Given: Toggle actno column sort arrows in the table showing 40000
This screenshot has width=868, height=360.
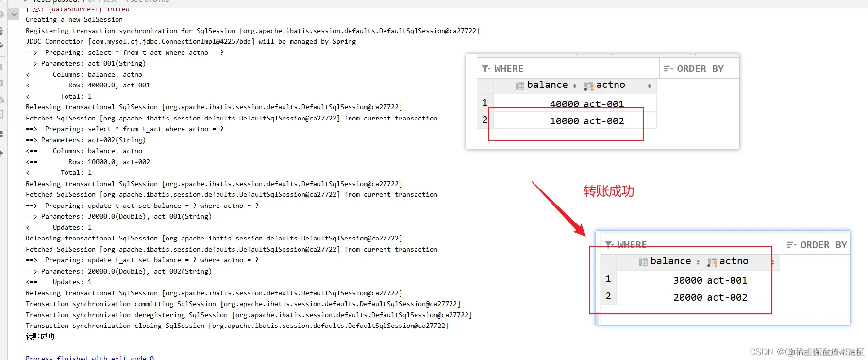Looking at the screenshot, I should [650, 86].
